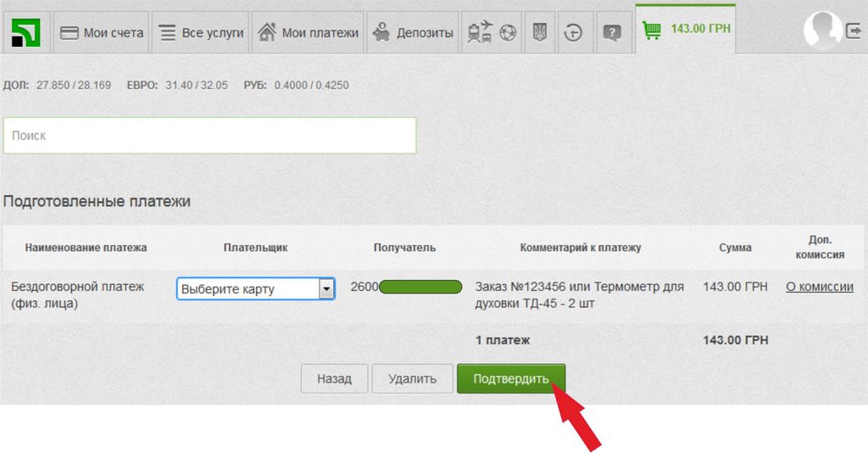868x453 pixels.
Task: Open the Ukrainian trident emblem tab
Action: coord(539,33)
